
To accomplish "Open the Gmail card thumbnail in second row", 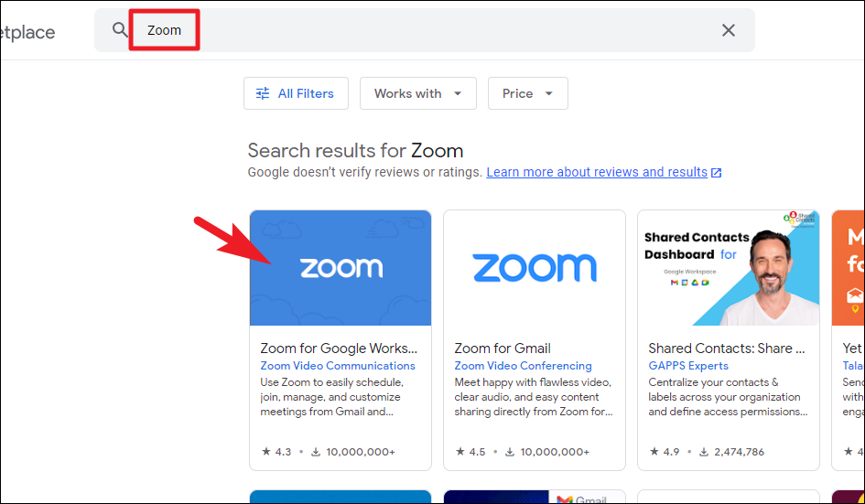I will [x=535, y=497].
